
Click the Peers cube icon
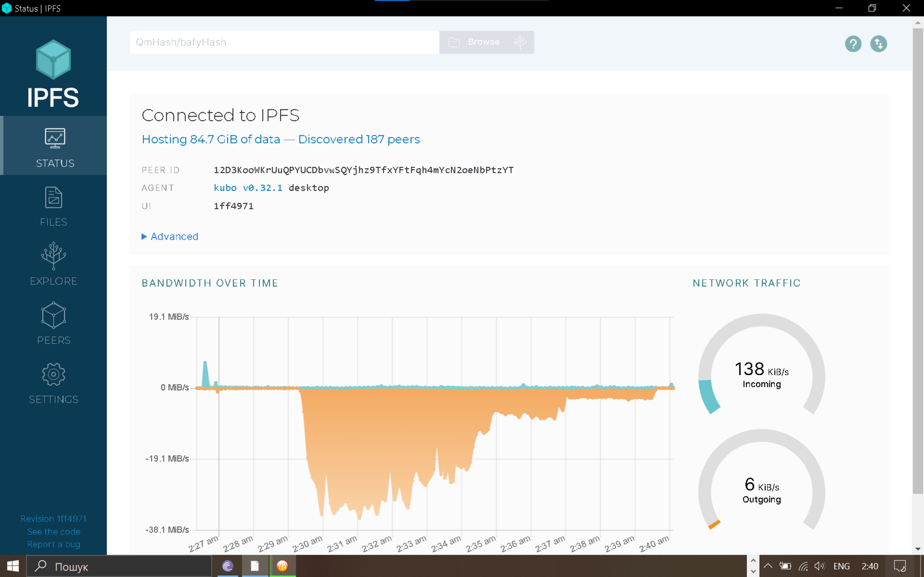click(53, 315)
